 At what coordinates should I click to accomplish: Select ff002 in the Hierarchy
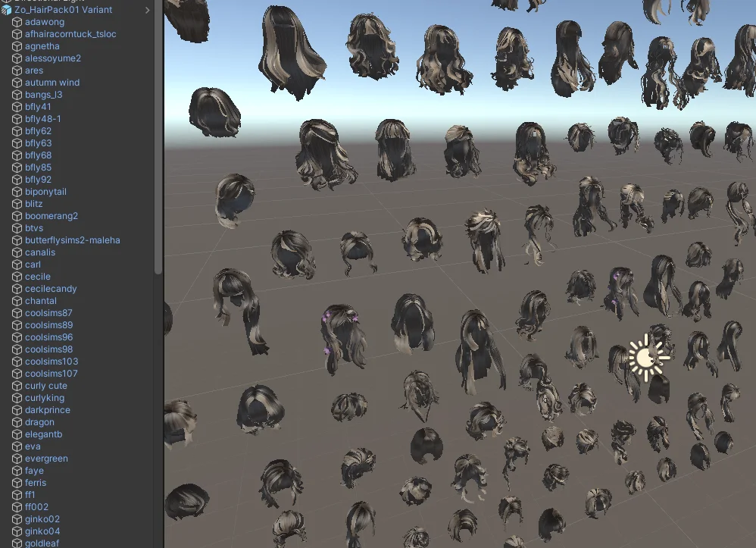point(35,507)
